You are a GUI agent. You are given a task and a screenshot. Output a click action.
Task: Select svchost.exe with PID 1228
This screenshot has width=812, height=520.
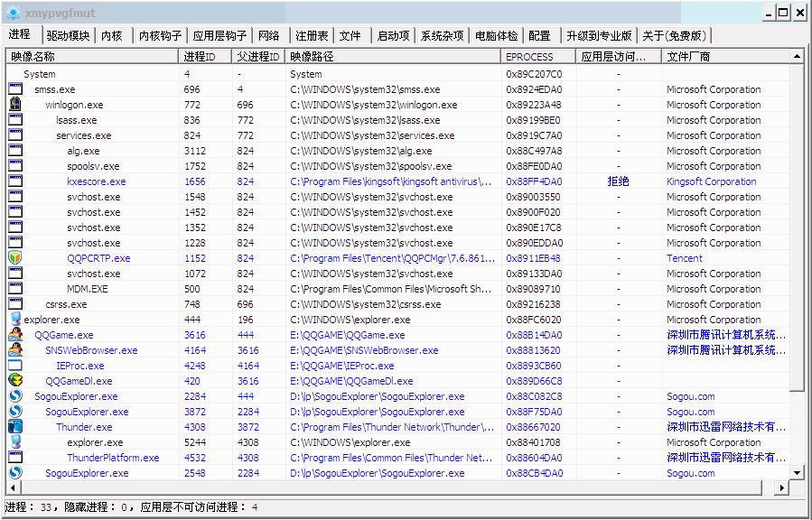coord(93,243)
